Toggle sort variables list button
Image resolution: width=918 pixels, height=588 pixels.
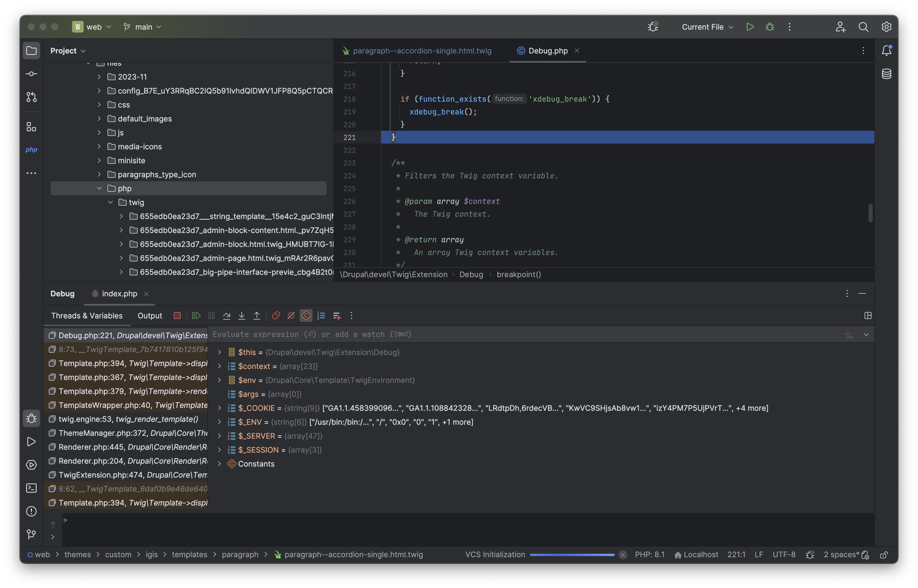321,315
